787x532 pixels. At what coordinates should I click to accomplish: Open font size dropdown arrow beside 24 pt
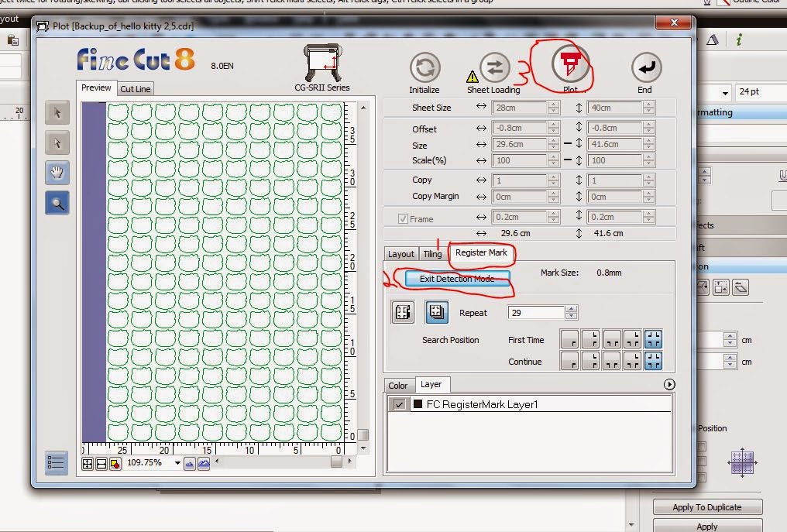click(725, 93)
